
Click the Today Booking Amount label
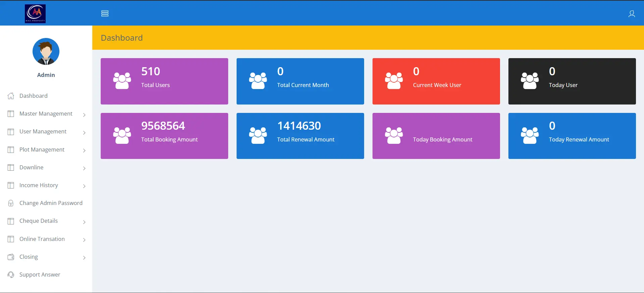coord(443,140)
